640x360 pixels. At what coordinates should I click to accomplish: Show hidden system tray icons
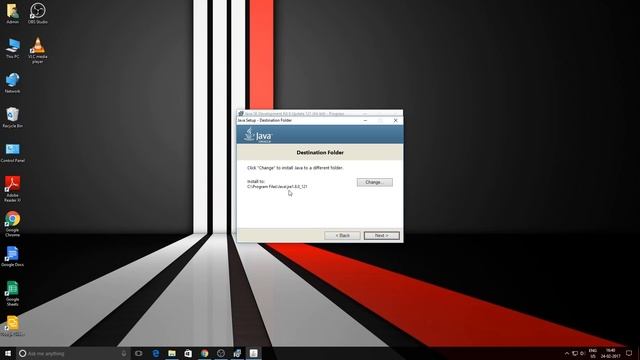[567, 353]
